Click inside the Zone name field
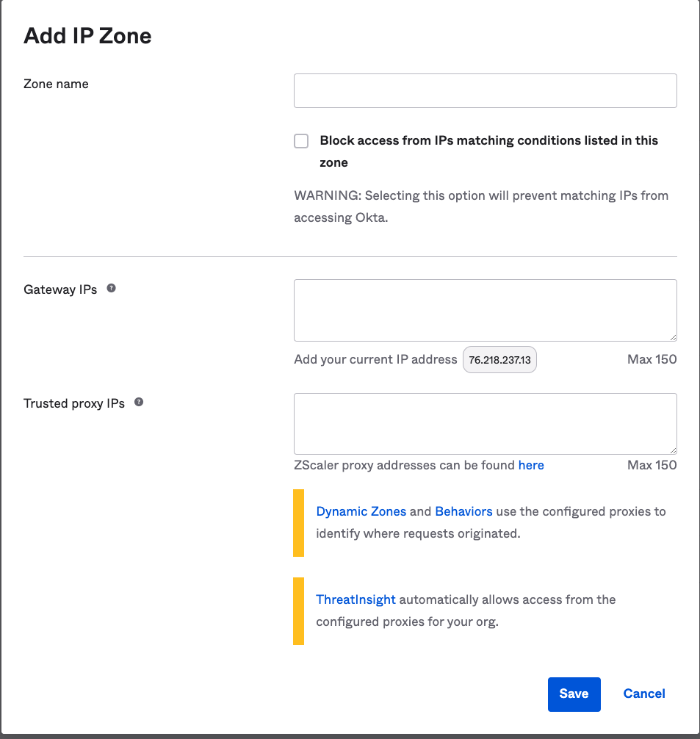Image resolution: width=700 pixels, height=739 pixels. click(x=485, y=90)
